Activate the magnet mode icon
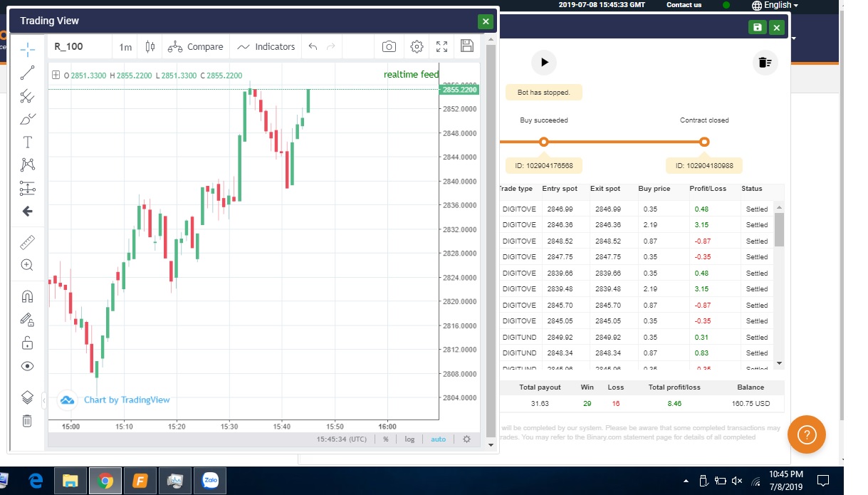868x495 pixels. pyautogui.click(x=27, y=296)
